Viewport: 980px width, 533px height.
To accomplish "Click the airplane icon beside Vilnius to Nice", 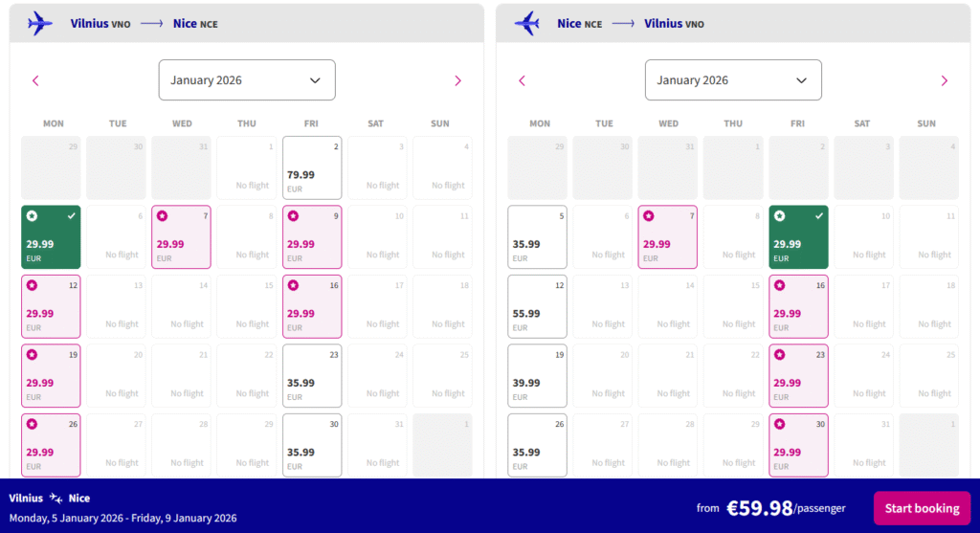I will 40,23.
